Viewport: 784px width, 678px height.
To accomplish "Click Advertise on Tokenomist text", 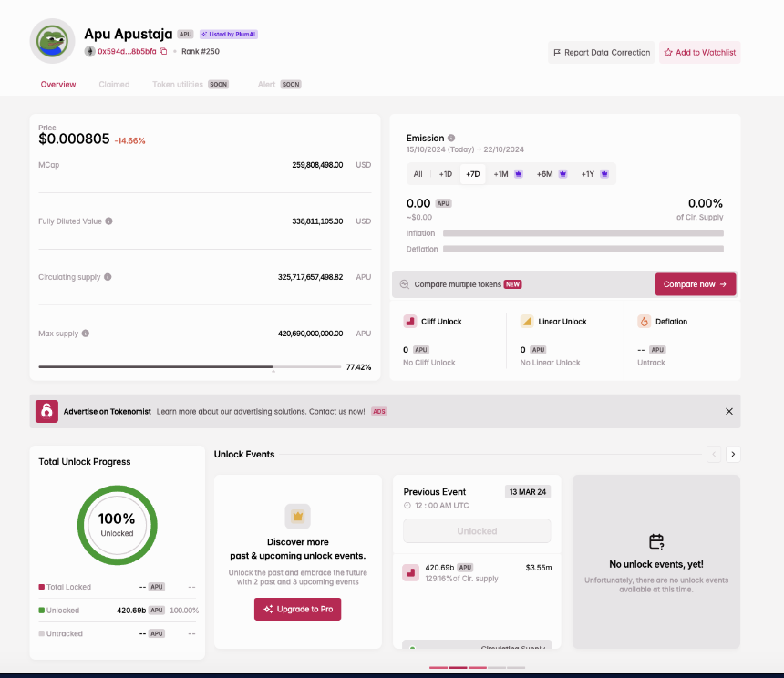I will tap(107, 412).
